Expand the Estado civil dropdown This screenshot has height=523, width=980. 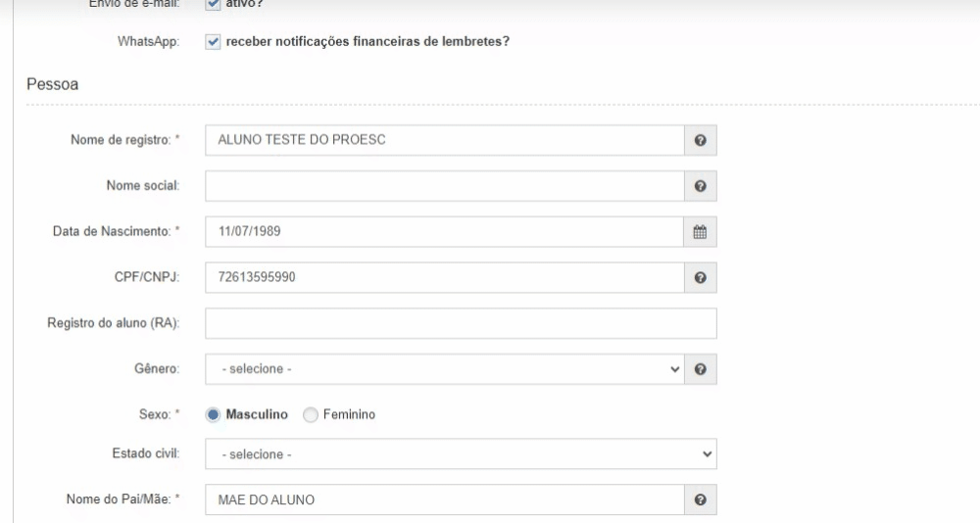click(461, 454)
